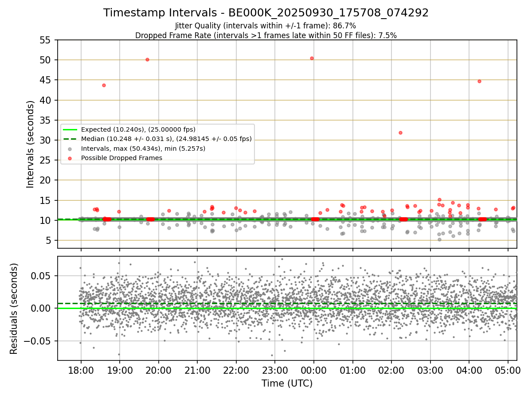This screenshot has width=532, height=399.
Task: Click the '21:00' x-axis tick label
Action: pyautogui.click(x=197, y=370)
